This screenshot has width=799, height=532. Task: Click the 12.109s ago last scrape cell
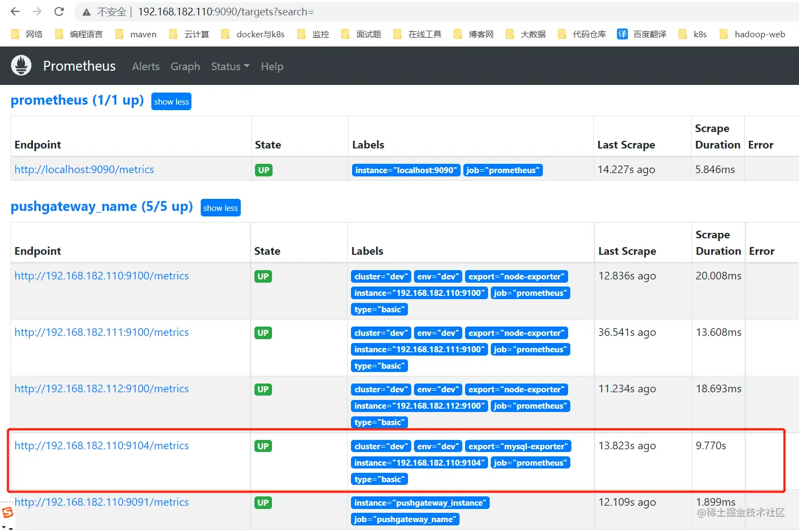point(627,502)
